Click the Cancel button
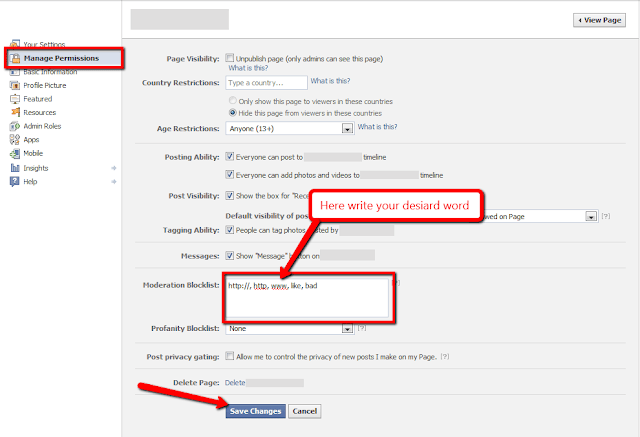This screenshot has width=640, height=437. pyautogui.click(x=304, y=411)
